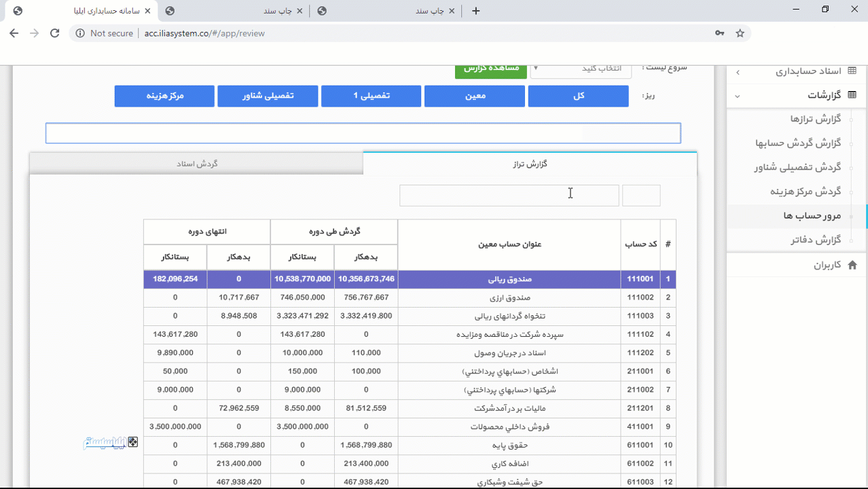
Task: Click the مرکز هزینه button
Action: click(x=164, y=96)
